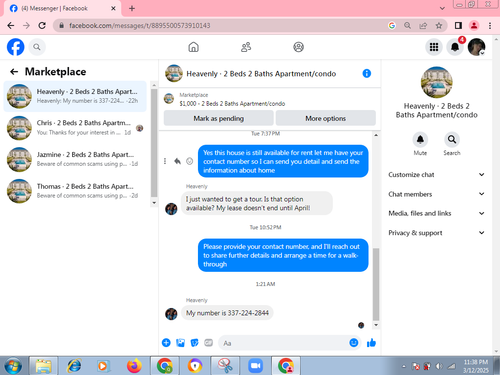Open File Explorer from the taskbar

pos(44,366)
